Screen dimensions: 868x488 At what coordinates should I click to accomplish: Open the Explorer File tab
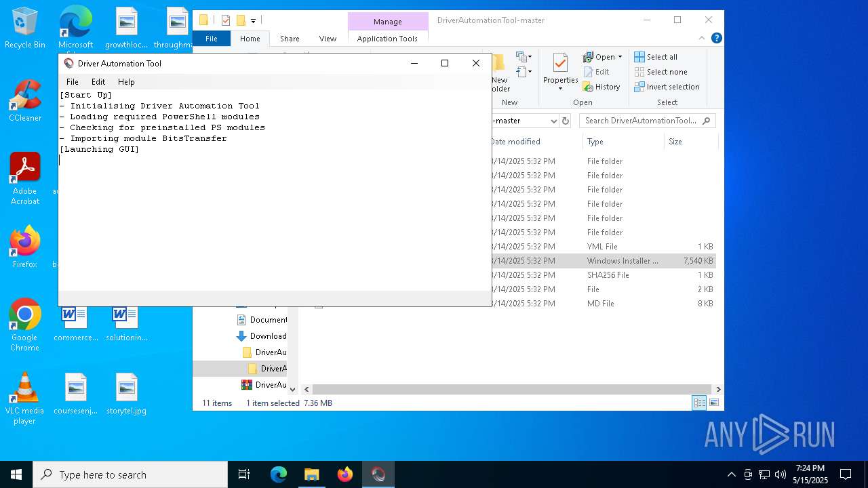coord(212,39)
